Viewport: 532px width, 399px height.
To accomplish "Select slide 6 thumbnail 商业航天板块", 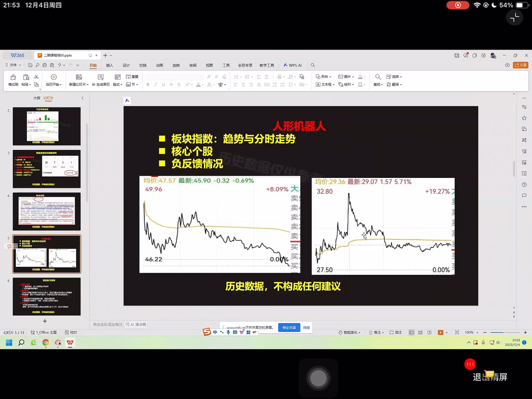I will tap(47, 296).
